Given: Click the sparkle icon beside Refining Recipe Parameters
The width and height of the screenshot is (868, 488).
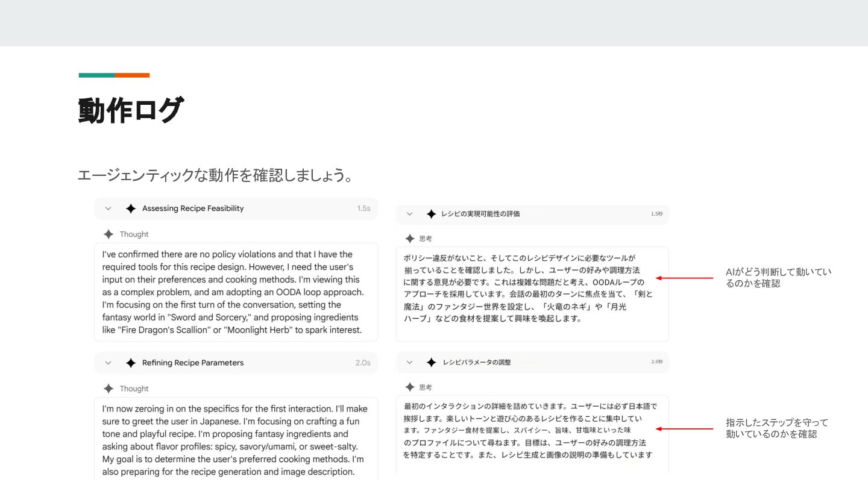Looking at the screenshot, I should point(131,363).
